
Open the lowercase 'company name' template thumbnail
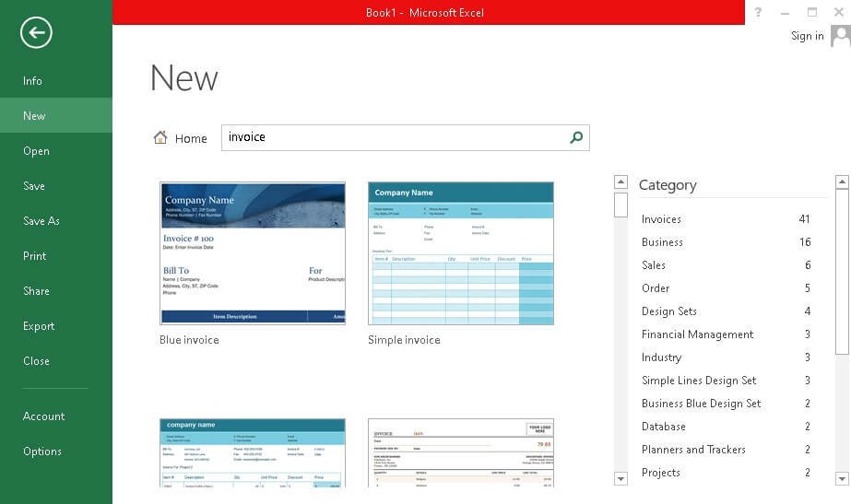pyautogui.click(x=253, y=452)
